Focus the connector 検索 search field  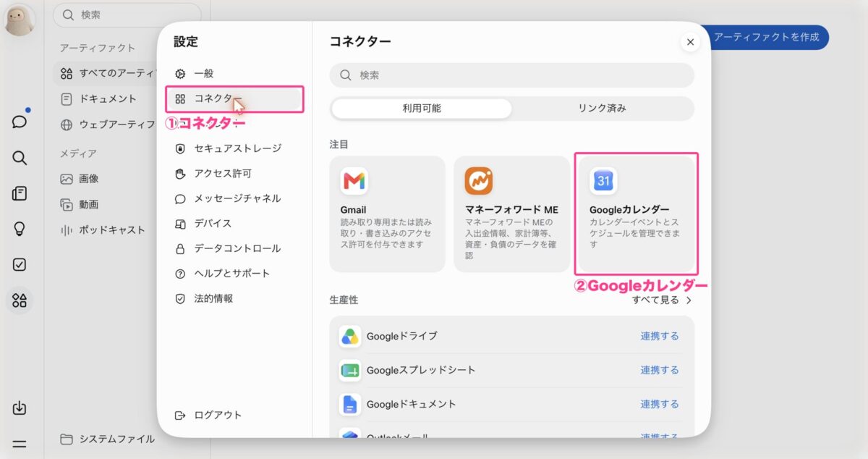(511, 75)
